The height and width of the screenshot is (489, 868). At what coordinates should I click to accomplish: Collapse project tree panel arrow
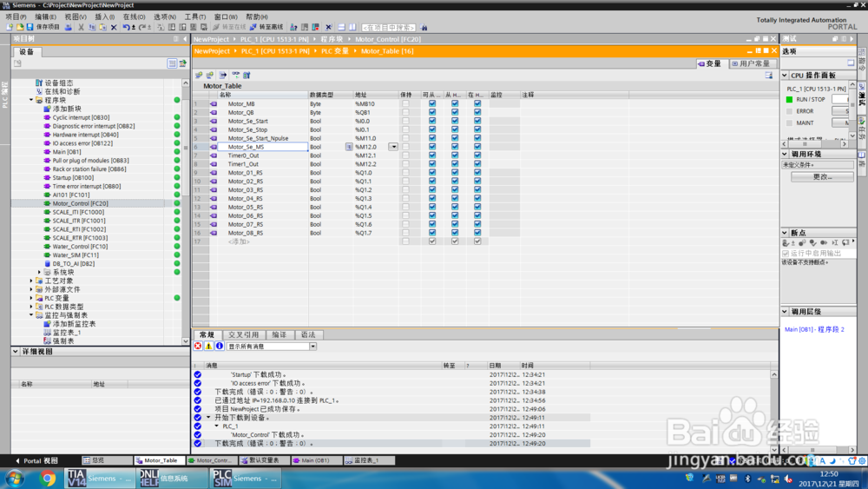point(186,39)
